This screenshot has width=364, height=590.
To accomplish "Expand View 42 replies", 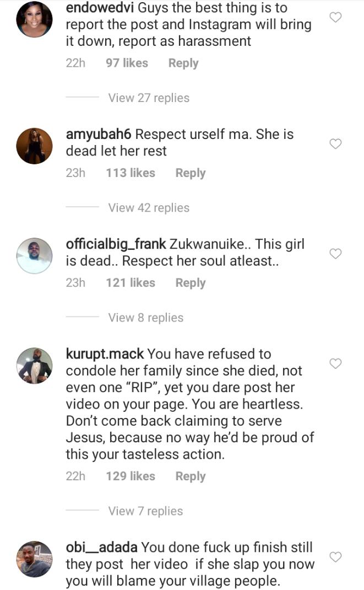I will 149,208.
